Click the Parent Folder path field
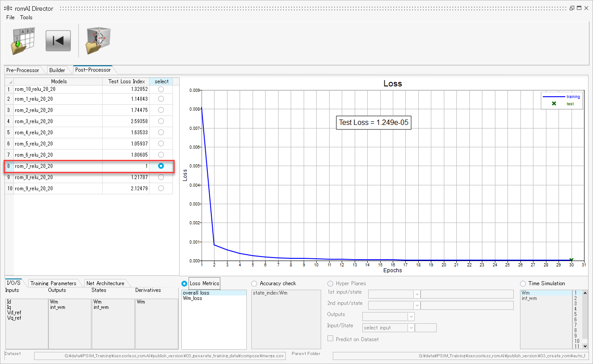The image size is (593, 364). pos(460,356)
